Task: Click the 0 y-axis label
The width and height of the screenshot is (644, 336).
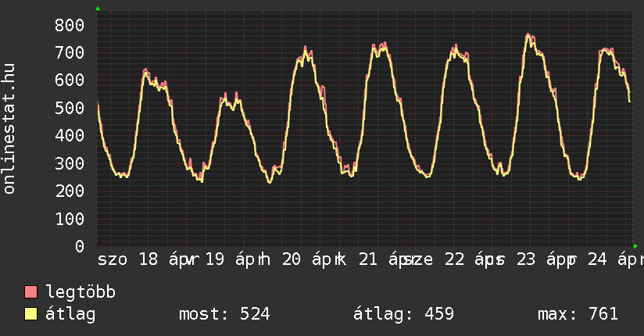Action: (79, 246)
